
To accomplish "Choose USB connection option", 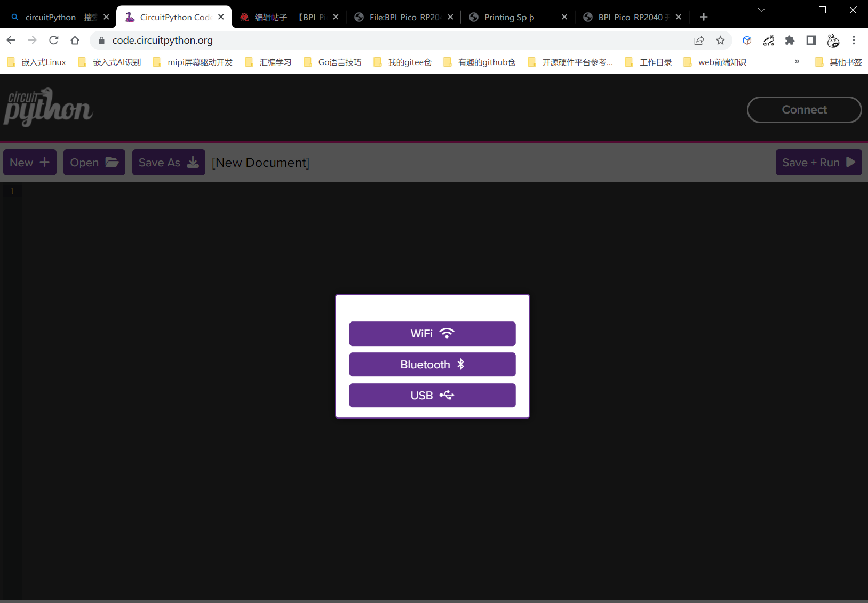I will point(432,396).
